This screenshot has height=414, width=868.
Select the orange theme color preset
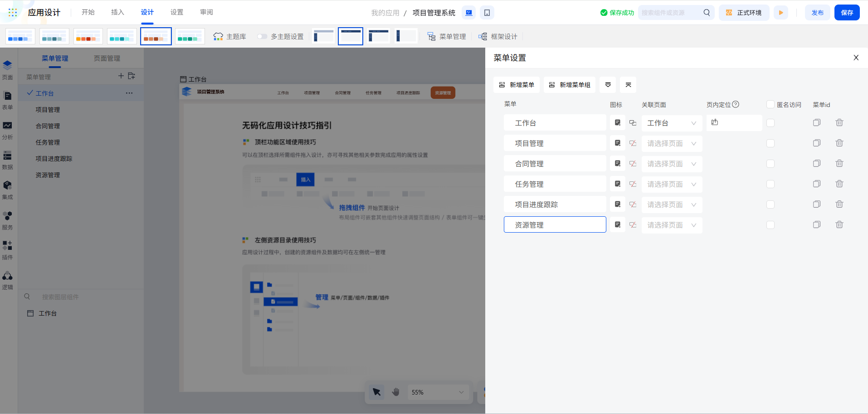[88, 36]
